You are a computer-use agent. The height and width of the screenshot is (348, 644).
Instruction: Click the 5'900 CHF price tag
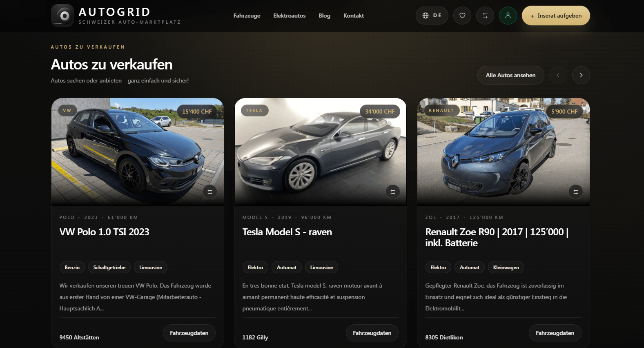[564, 112]
